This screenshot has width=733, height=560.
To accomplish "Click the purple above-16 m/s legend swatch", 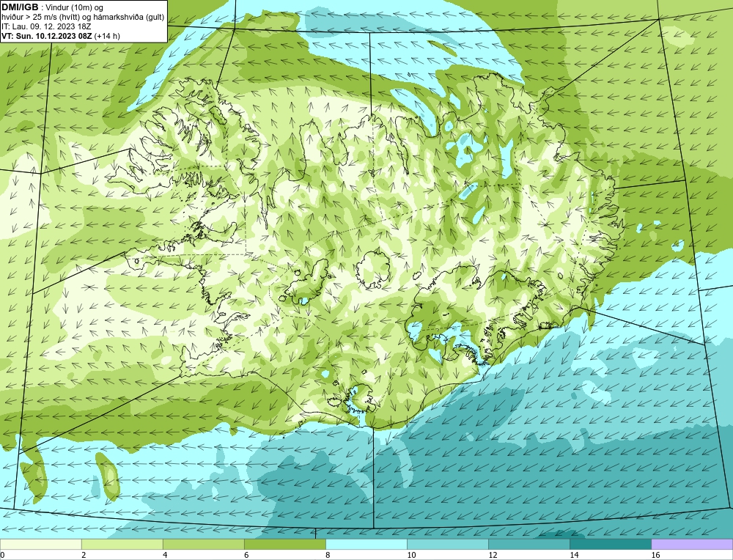I will 692,544.
